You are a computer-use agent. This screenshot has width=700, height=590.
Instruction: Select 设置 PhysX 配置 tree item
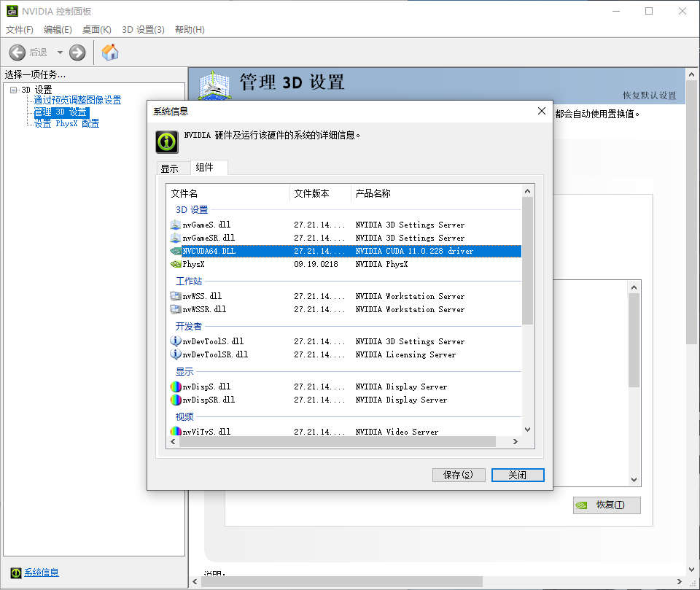67,124
